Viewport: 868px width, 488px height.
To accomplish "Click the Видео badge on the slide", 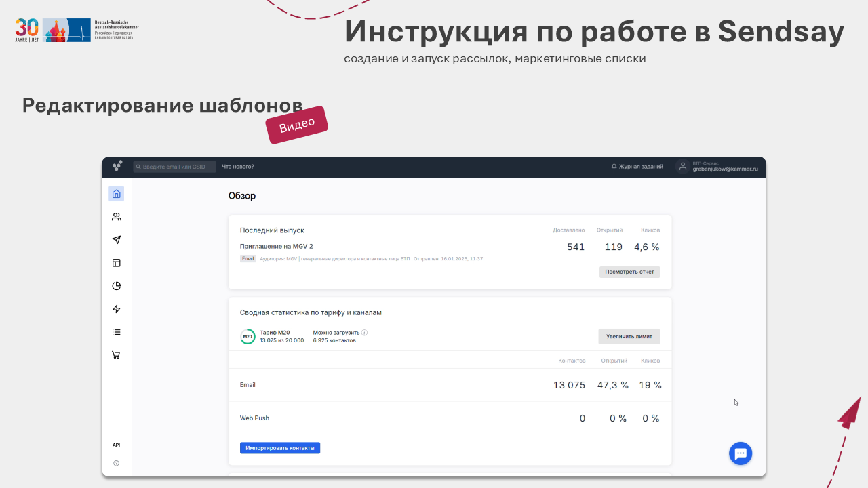I will coord(297,125).
